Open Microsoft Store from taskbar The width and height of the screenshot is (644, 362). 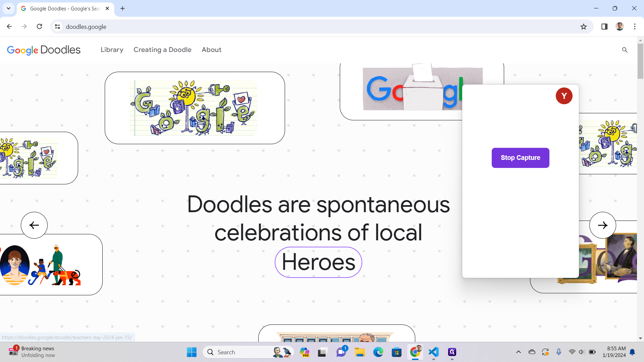click(x=396, y=352)
